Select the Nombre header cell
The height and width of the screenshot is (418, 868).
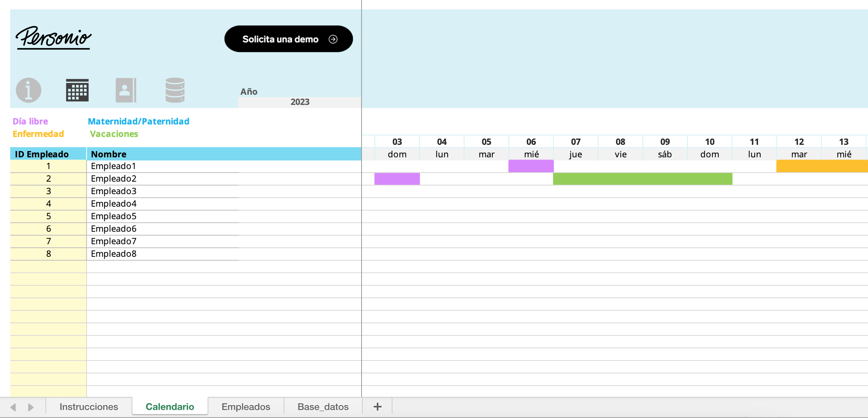click(x=224, y=154)
